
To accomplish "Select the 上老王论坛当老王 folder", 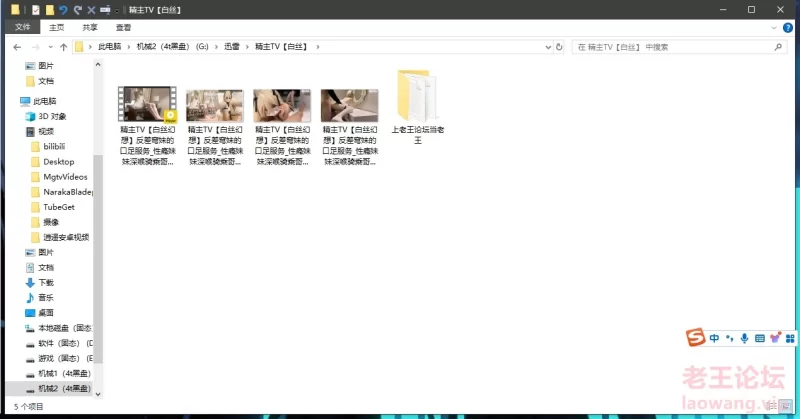I will (x=417, y=107).
